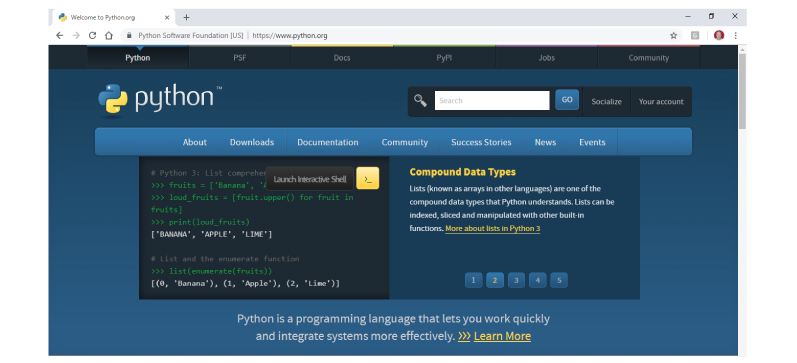
Task: Show slide 4 of the code carousel
Action: [537, 280]
